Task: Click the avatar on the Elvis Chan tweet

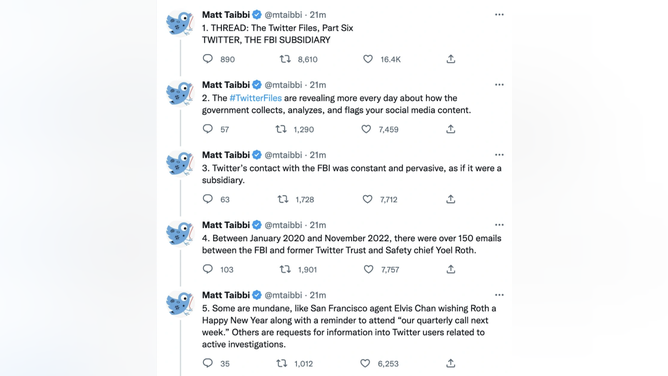Action: (x=180, y=304)
